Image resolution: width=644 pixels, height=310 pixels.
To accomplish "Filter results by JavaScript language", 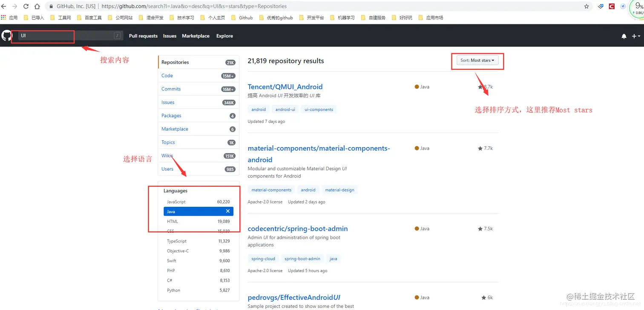I will (198, 202).
